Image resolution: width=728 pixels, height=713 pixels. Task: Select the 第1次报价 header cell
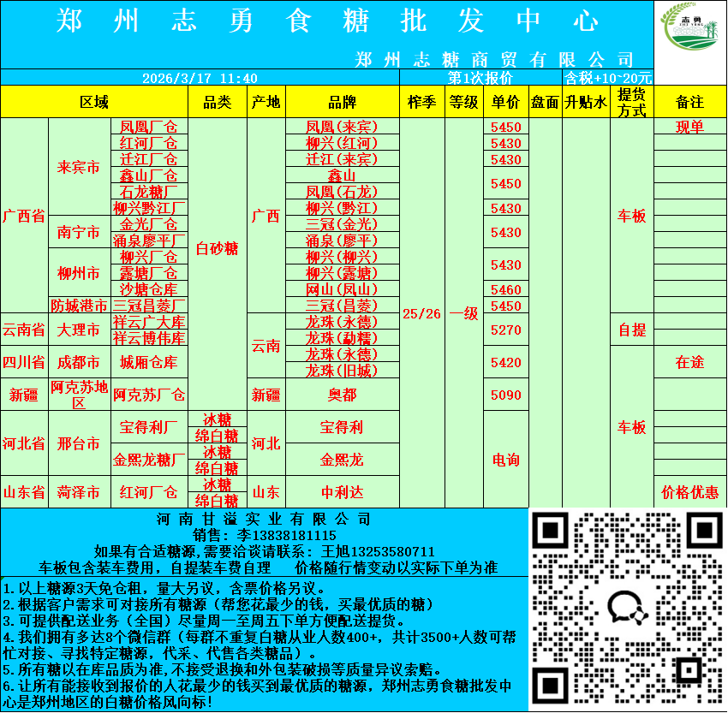480,78
